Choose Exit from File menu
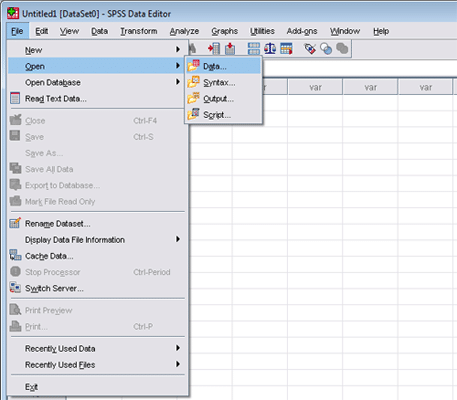The height and width of the screenshot is (400, 457). pyautogui.click(x=97, y=386)
